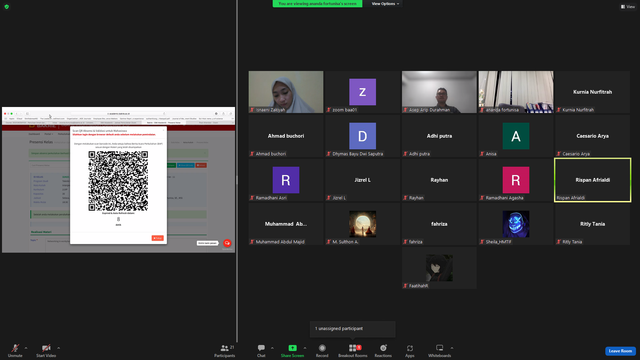Screen dimensions: 640x360
Task: Click FaatihahR's anime profile picture
Action: pos(439,268)
